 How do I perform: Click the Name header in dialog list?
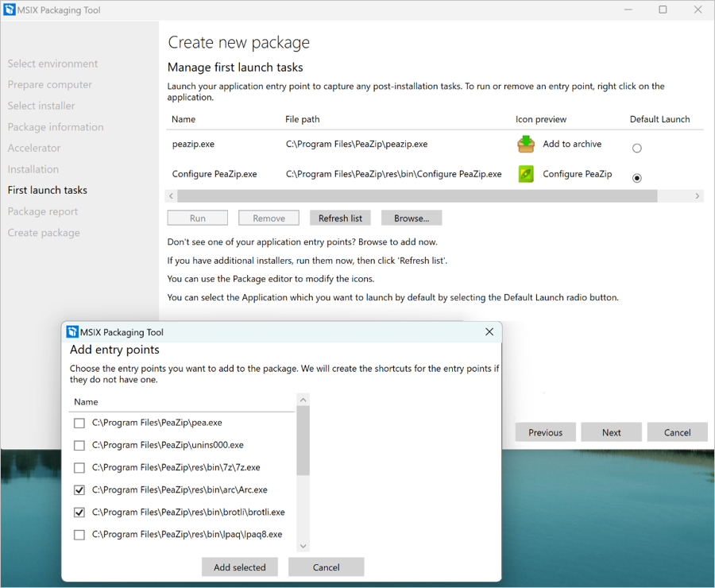click(x=86, y=402)
